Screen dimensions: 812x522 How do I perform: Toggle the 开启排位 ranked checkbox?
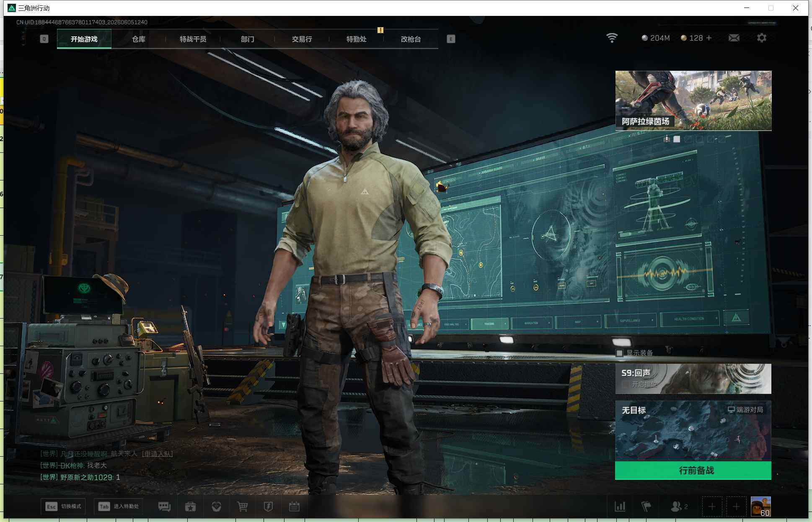pyautogui.click(x=625, y=384)
